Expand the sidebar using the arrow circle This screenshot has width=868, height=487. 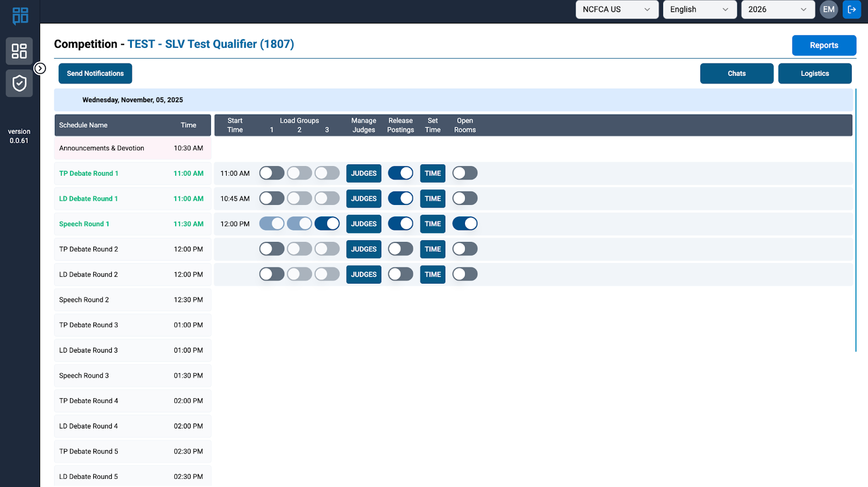(x=40, y=68)
